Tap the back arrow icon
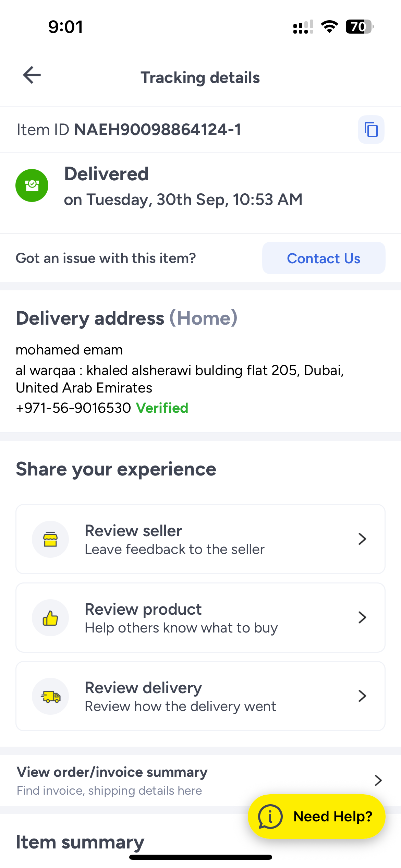 pos(32,75)
